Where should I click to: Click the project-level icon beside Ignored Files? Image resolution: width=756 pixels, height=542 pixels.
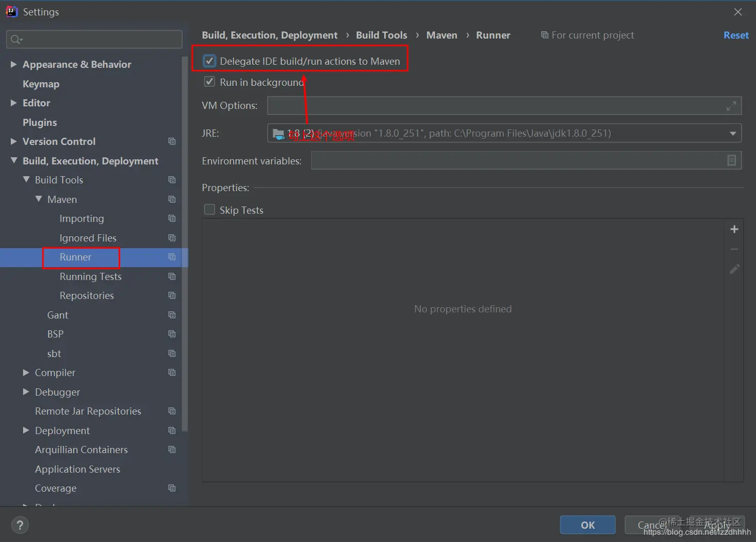coord(172,238)
